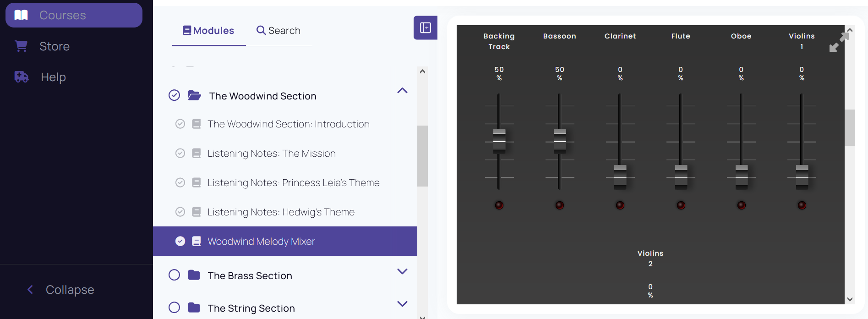Click the Courses book icon
The image size is (868, 319).
coord(21,15)
